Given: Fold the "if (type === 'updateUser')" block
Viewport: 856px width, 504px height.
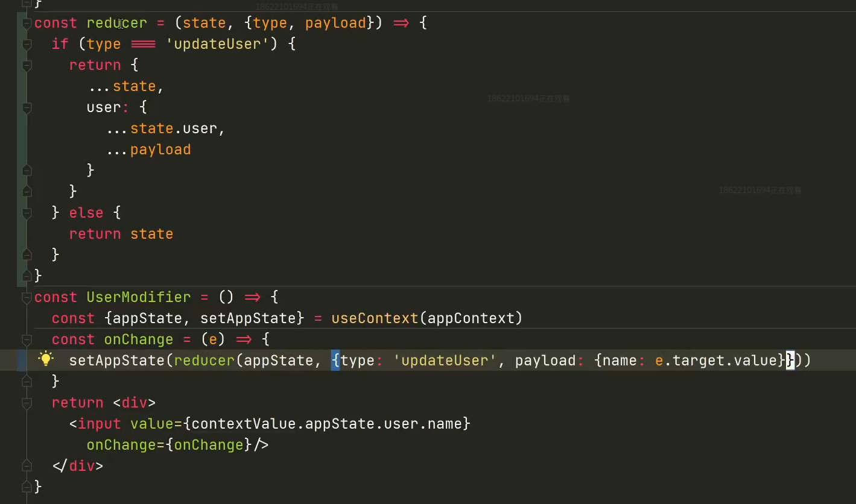Looking at the screenshot, I should click(27, 45).
